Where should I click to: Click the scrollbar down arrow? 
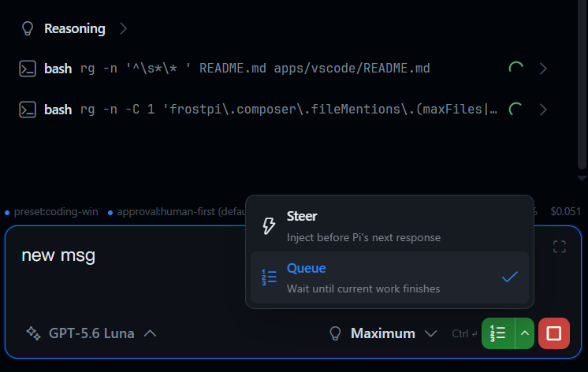[582, 178]
